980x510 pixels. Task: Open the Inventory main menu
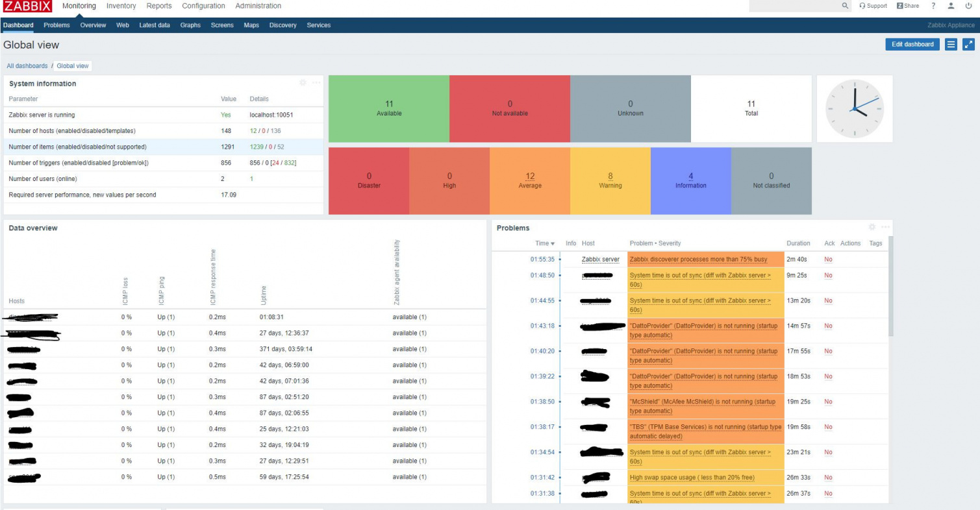click(x=121, y=6)
